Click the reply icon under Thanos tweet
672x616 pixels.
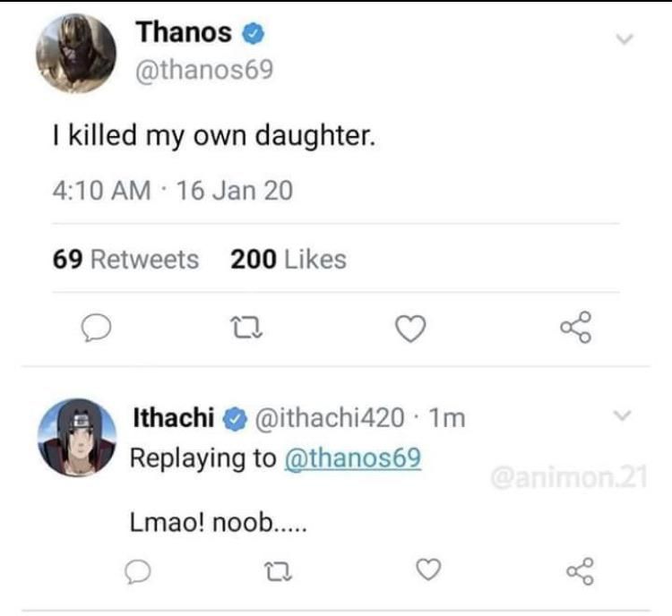[96, 330]
